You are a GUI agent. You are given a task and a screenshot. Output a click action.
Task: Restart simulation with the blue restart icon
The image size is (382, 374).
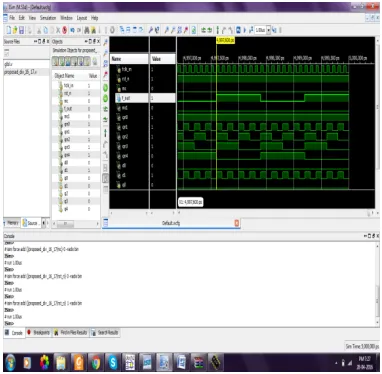(x=238, y=30)
